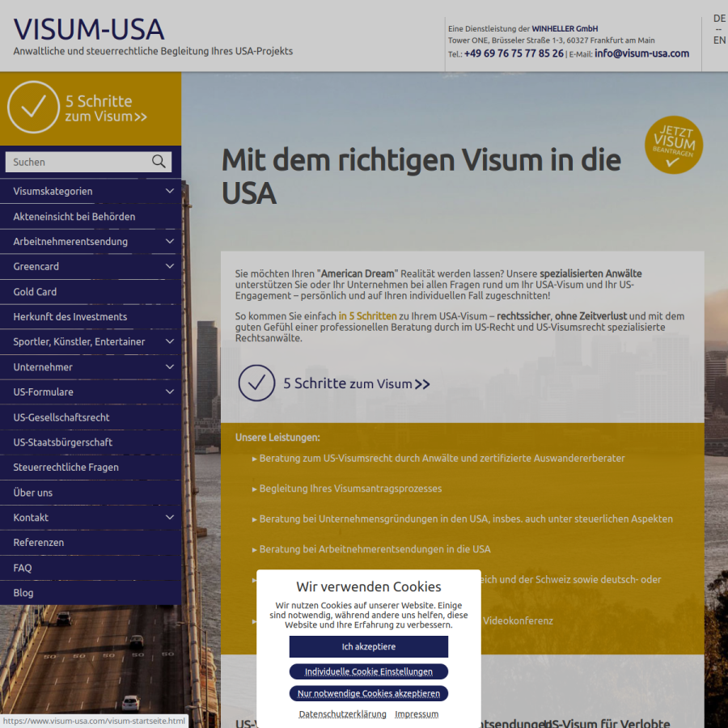728x728 pixels.
Task: Expand the Arbeitnehmerentsendung submenu chevron
Action: (170, 241)
